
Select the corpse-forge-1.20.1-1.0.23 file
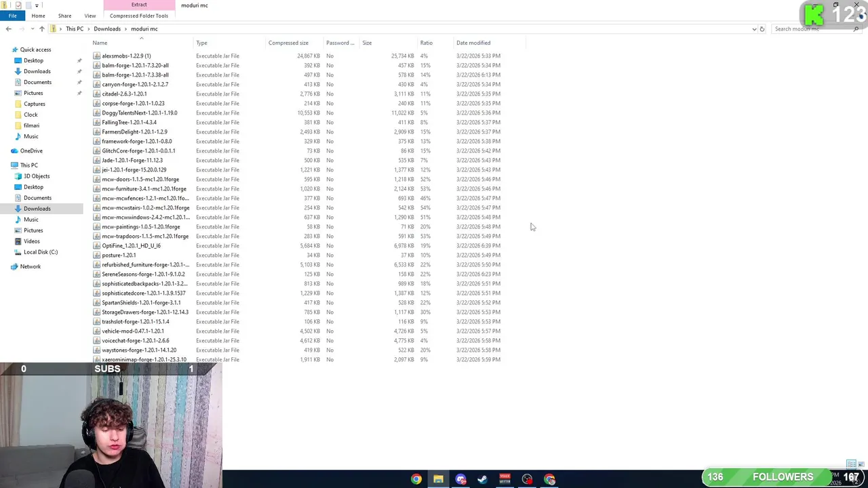click(133, 103)
